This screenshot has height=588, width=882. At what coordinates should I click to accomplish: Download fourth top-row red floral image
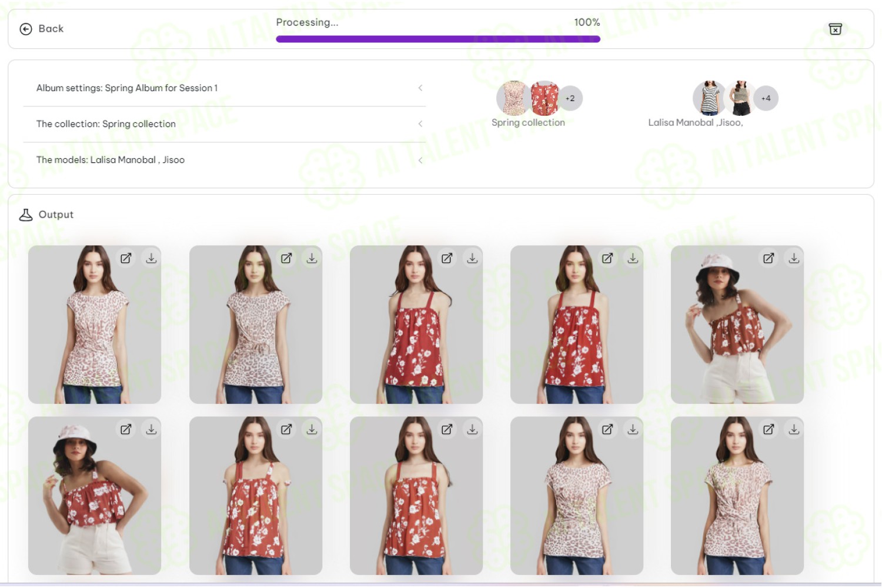coord(633,258)
